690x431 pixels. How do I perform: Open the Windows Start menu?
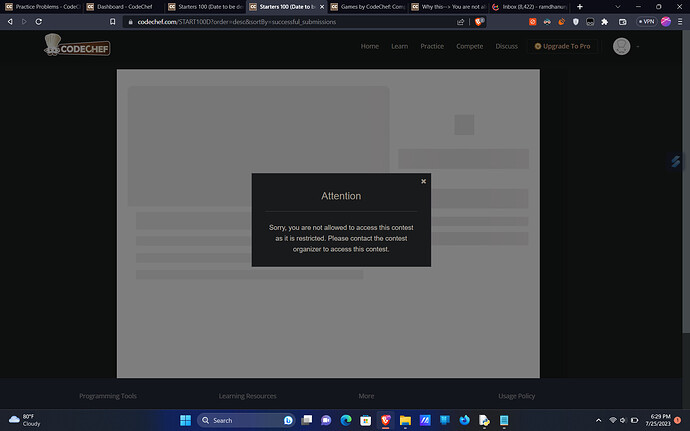click(x=186, y=420)
